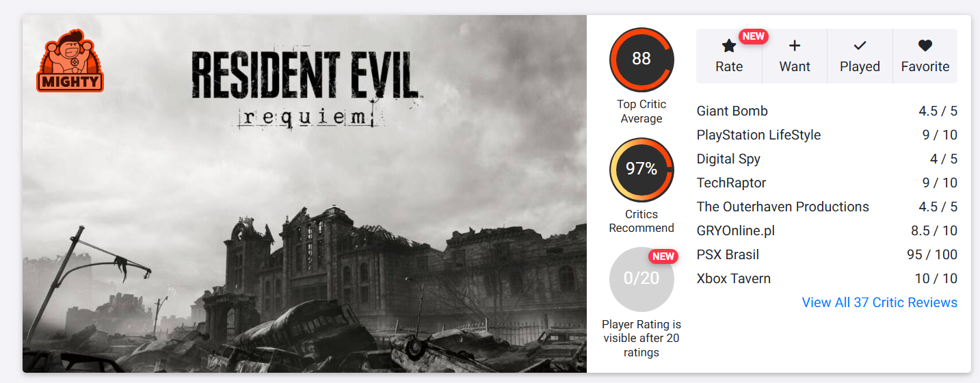Select the Digital Spy review

(x=728, y=159)
